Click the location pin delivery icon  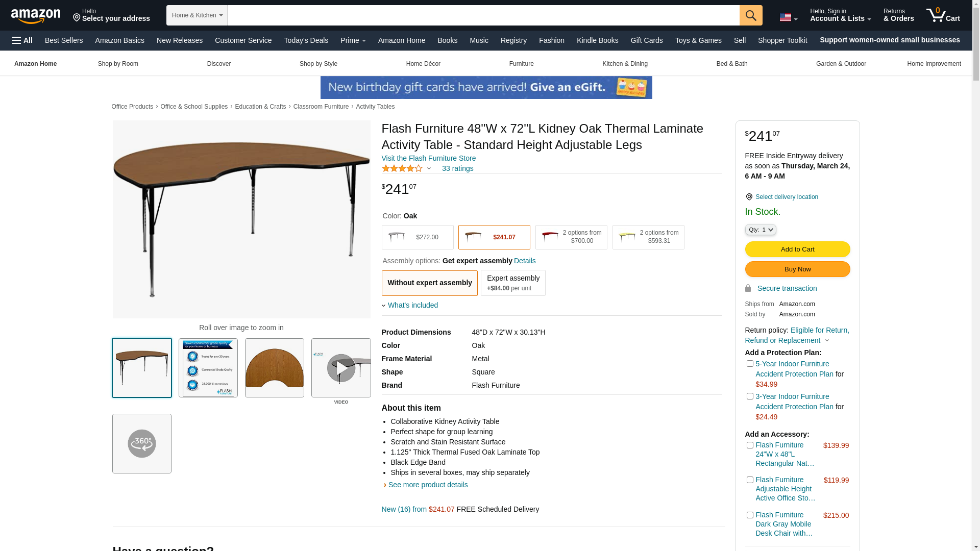click(749, 197)
